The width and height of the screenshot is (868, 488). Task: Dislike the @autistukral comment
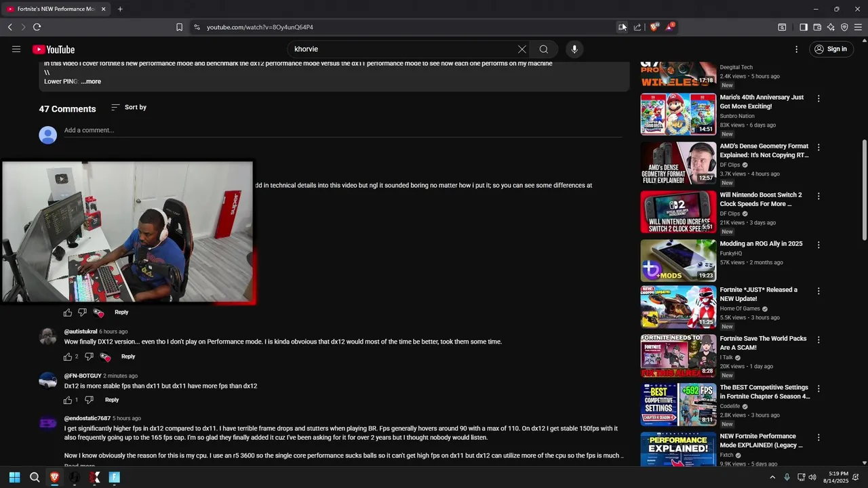pyautogui.click(x=89, y=357)
